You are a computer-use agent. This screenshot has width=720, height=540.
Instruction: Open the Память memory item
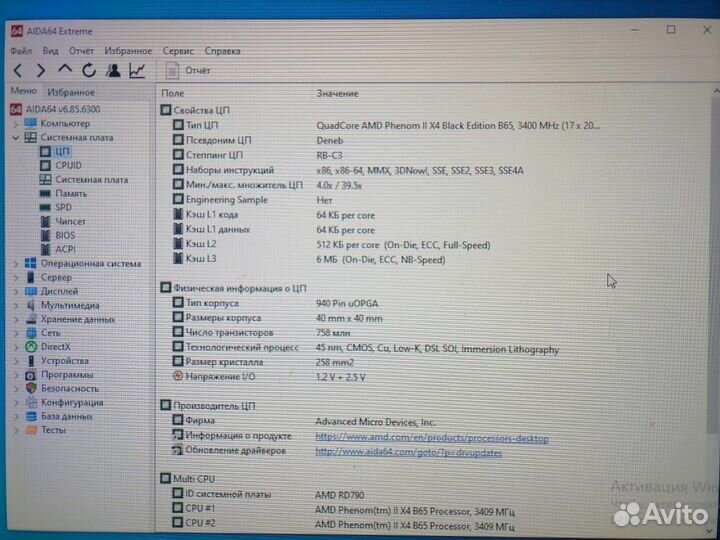point(71,193)
